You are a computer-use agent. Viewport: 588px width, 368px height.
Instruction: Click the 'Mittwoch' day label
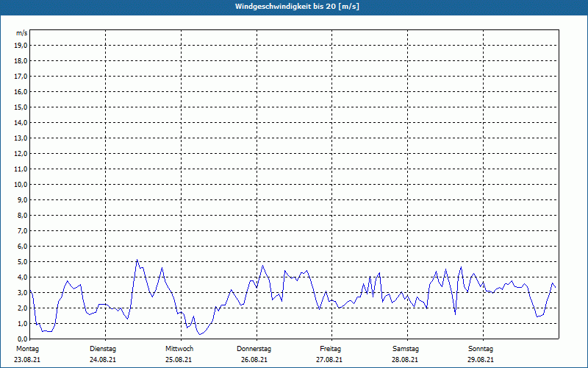pos(179,349)
